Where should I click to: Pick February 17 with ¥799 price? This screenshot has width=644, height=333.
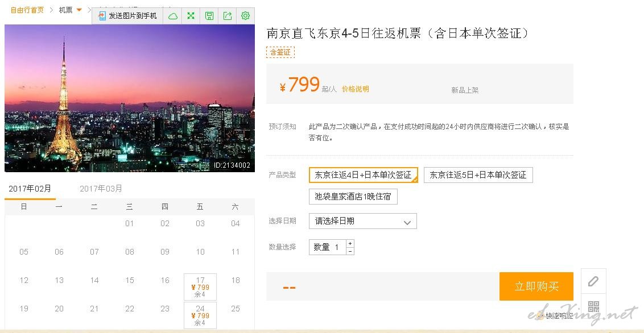pyautogui.click(x=200, y=287)
